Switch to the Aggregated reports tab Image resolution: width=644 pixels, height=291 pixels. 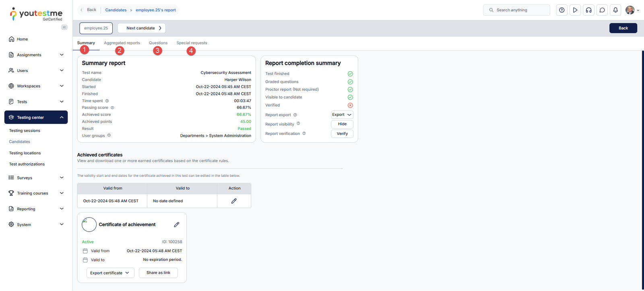(122, 43)
